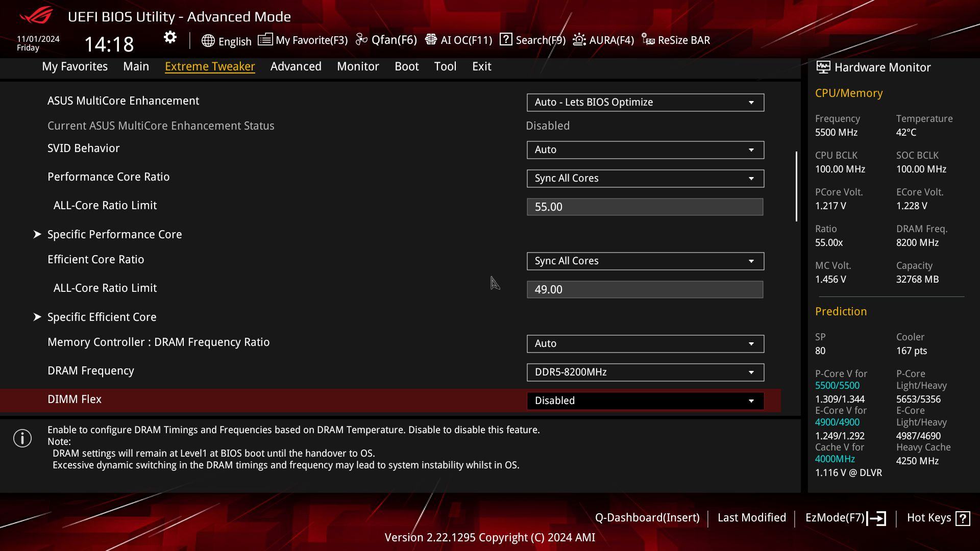
Task: Click the settings gear icon
Action: point(170,38)
